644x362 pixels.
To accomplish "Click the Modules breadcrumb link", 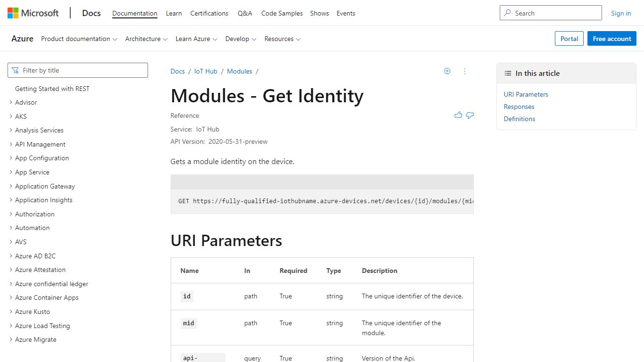I will click(239, 71).
